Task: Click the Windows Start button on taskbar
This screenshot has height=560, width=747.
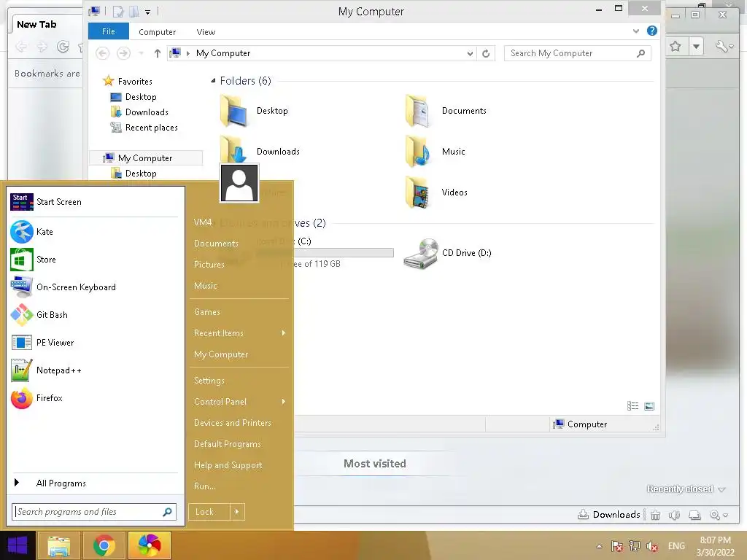Action: (18, 545)
